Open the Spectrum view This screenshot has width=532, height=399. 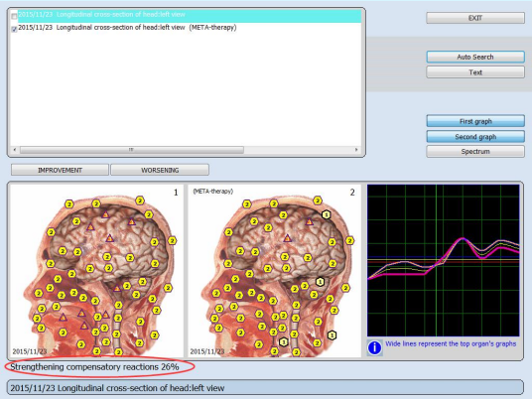(475, 151)
